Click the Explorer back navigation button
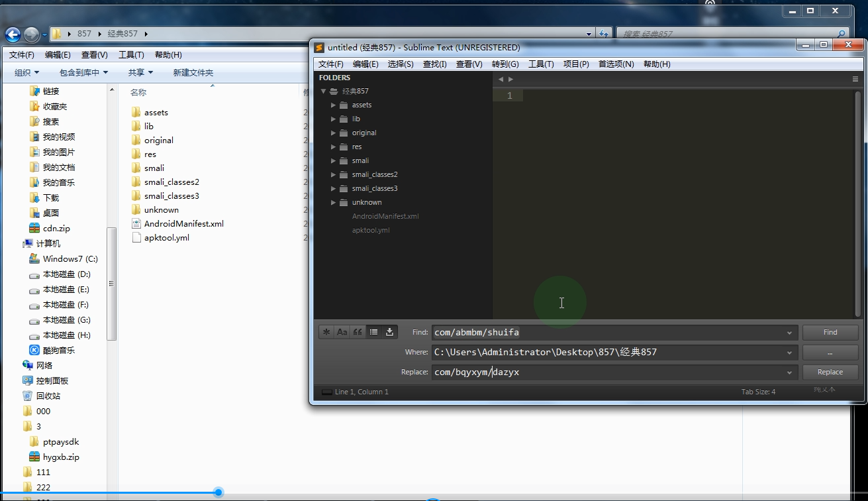868x501 pixels. (x=13, y=34)
